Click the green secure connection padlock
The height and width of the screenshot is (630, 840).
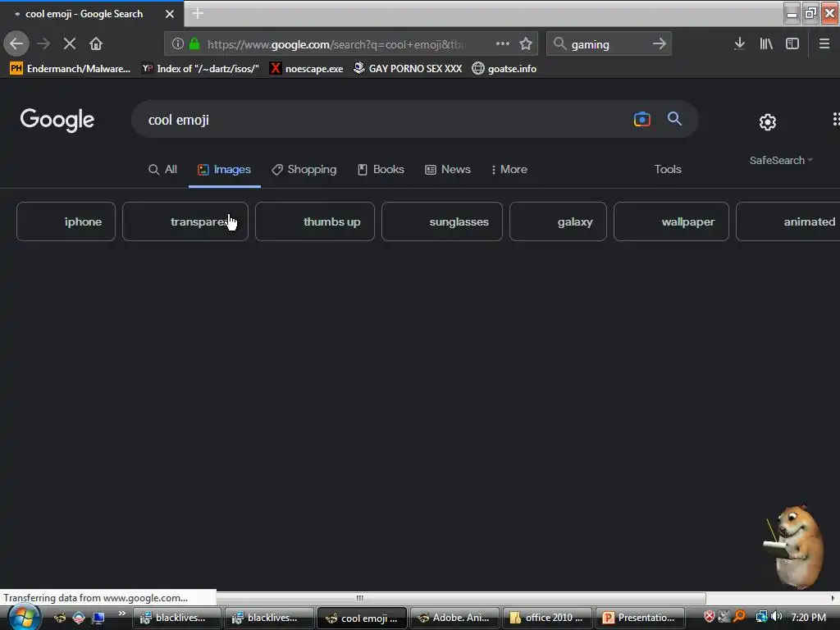click(194, 44)
